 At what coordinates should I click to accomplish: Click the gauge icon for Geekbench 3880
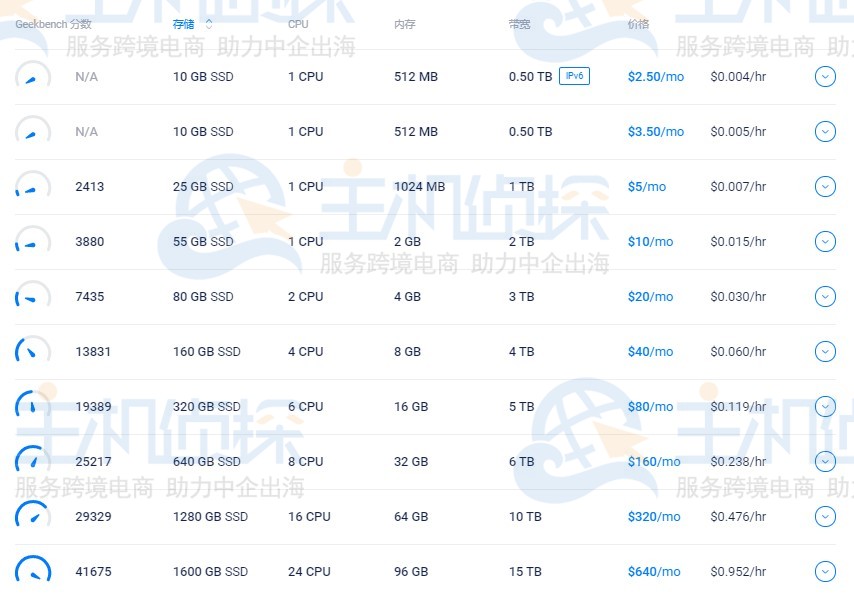tap(32, 242)
